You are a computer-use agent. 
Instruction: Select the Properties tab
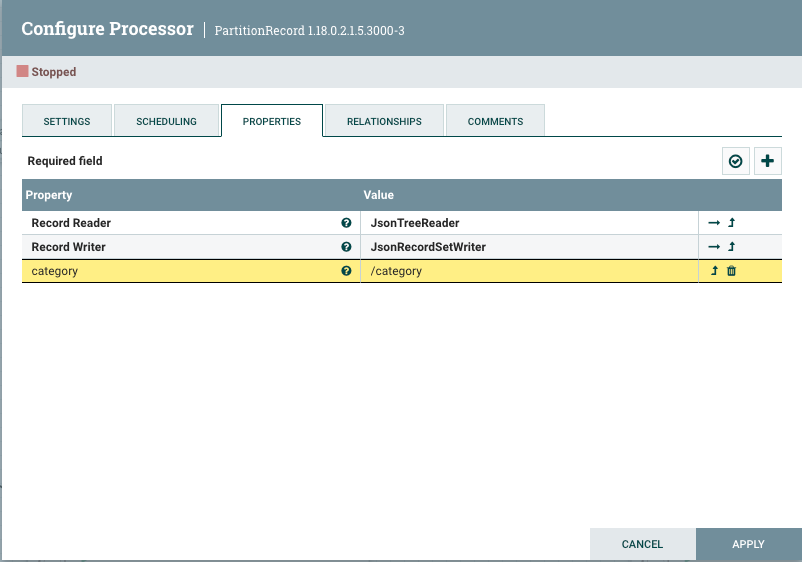tap(272, 121)
